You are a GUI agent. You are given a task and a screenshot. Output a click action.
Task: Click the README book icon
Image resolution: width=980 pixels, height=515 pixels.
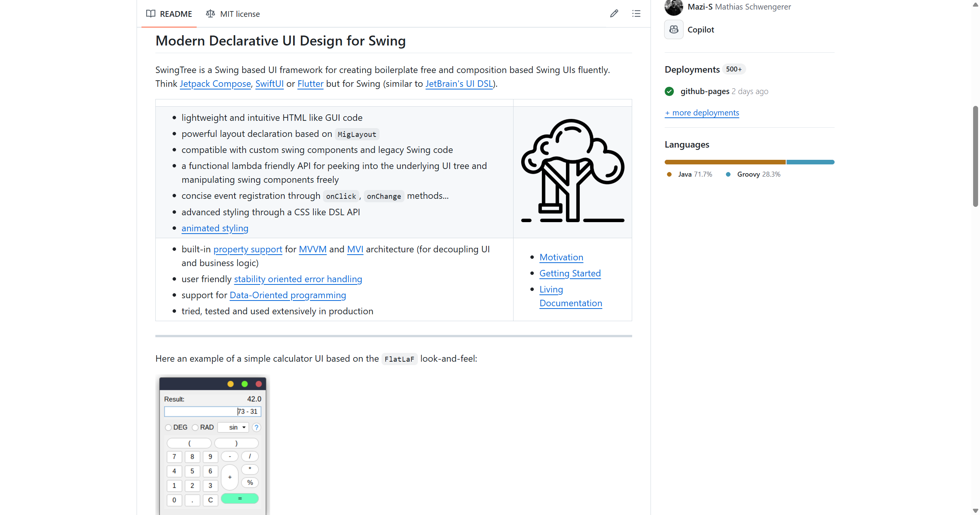[151, 14]
